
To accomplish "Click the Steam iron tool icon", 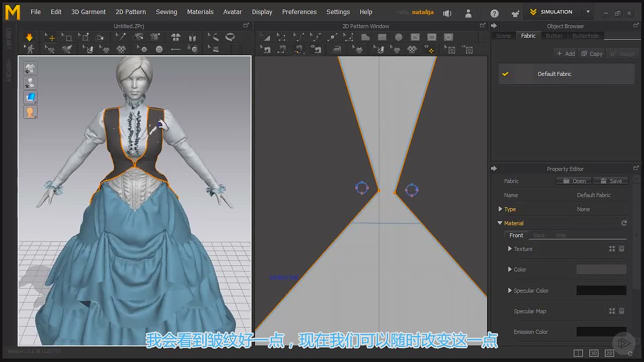I will 337,49.
